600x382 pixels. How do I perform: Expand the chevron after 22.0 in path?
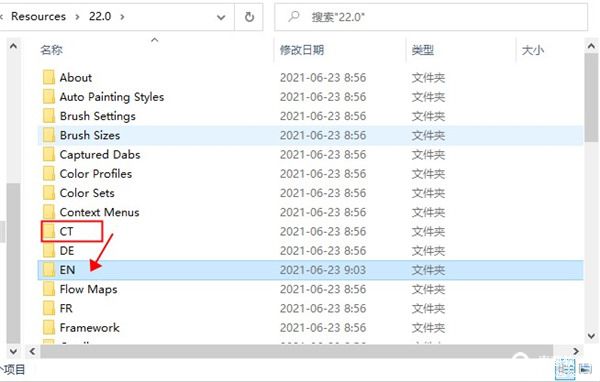pyautogui.click(x=122, y=17)
